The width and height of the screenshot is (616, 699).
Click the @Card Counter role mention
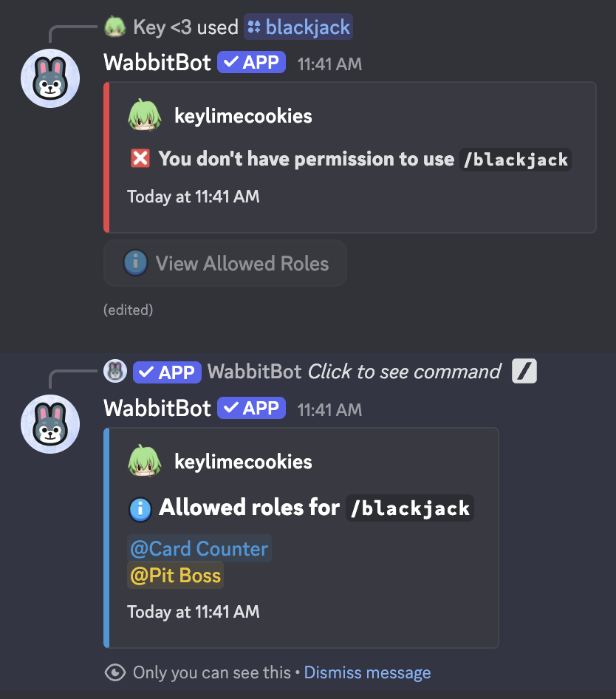point(199,549)
